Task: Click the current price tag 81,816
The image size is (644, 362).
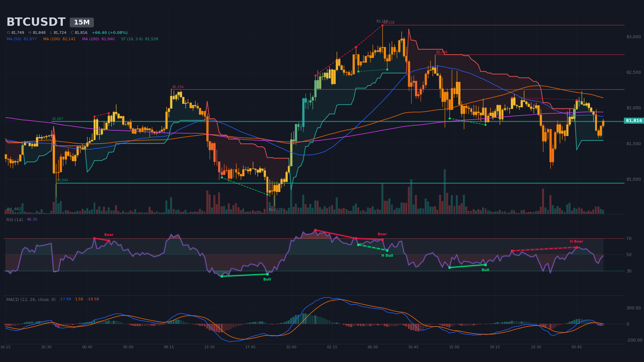Action: coord(634,121)
